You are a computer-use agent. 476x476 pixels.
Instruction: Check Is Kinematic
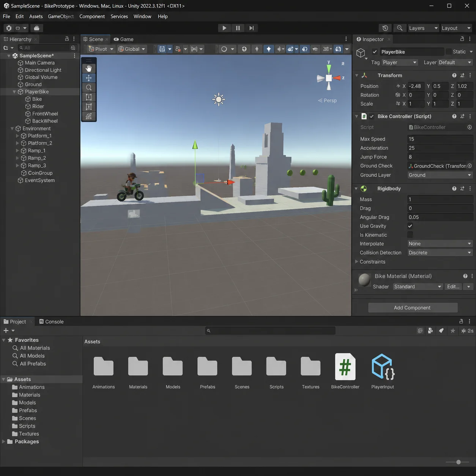(x=410, y=235)
